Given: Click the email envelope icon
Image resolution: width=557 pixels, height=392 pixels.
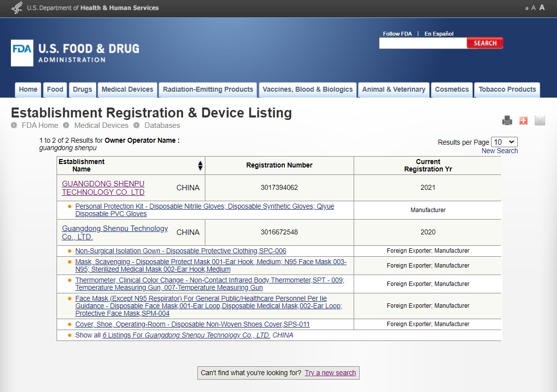Looking at the screenshot, I should (540, 121).
